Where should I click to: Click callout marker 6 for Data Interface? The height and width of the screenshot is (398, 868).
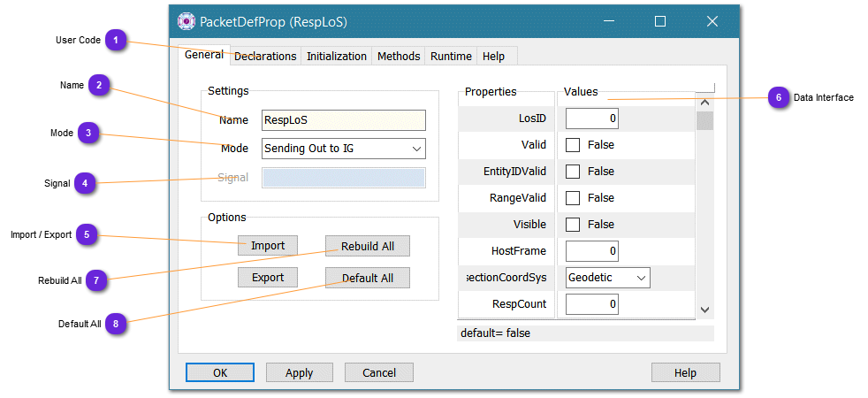coord(777,97)
